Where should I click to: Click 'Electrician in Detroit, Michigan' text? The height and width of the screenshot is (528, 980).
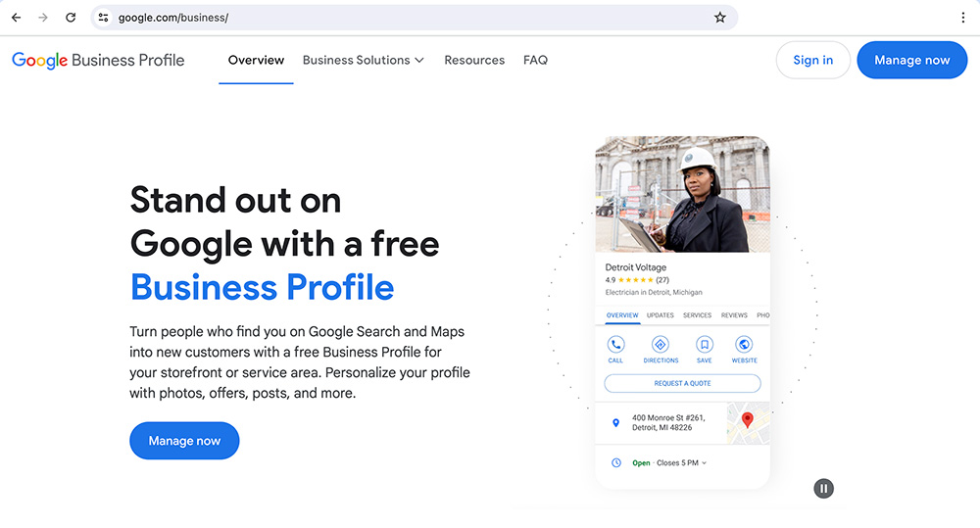654,293
